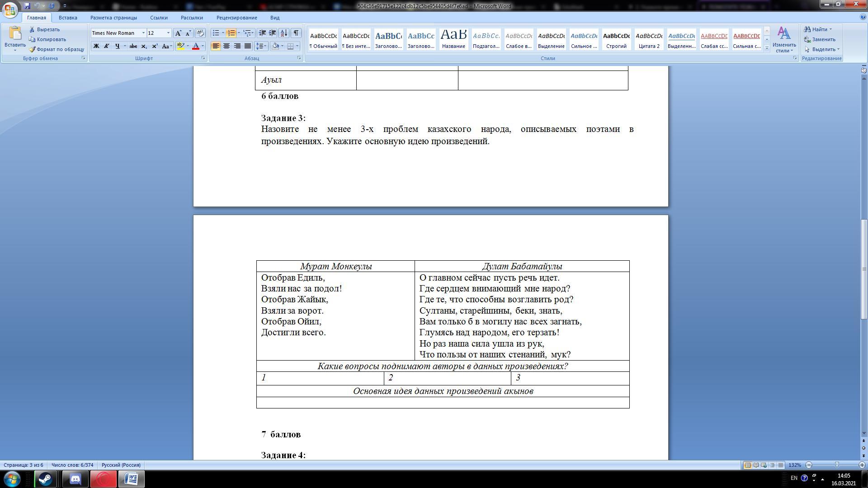Toggle italic К formatting

coord(106,46)
